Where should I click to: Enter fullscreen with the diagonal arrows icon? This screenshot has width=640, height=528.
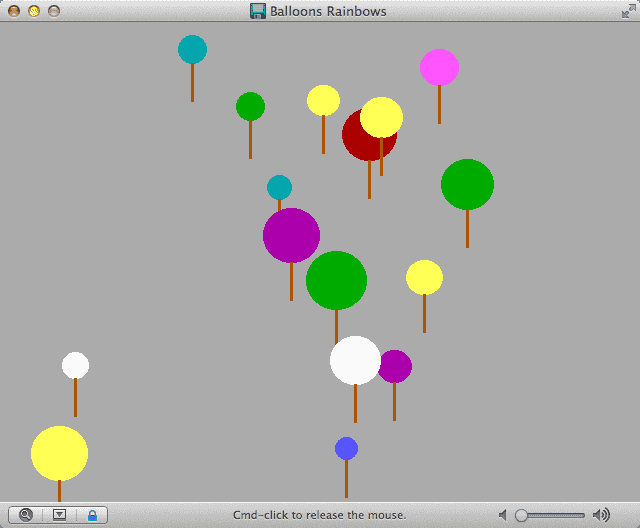point(629,11)
